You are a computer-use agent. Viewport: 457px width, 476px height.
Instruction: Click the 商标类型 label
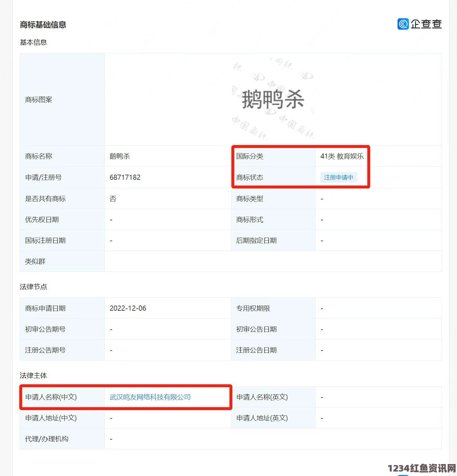coord(250,199)
